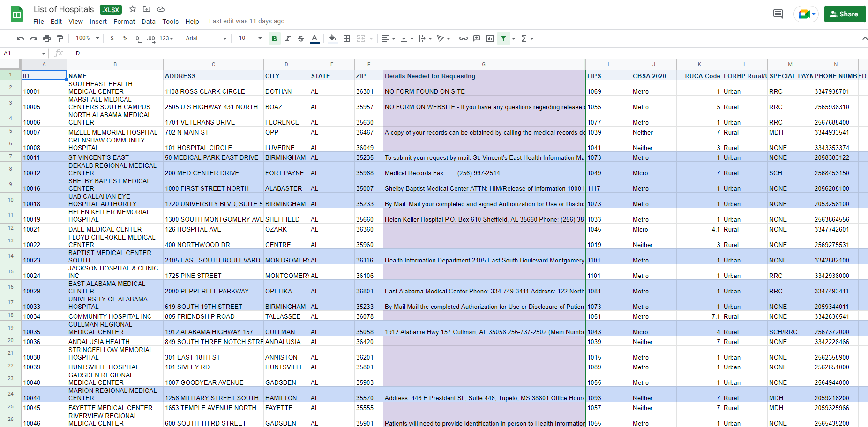The image size is (868, 427).
Task: Print the spreadsheet using the printer icon
Action: click(47, 38)
